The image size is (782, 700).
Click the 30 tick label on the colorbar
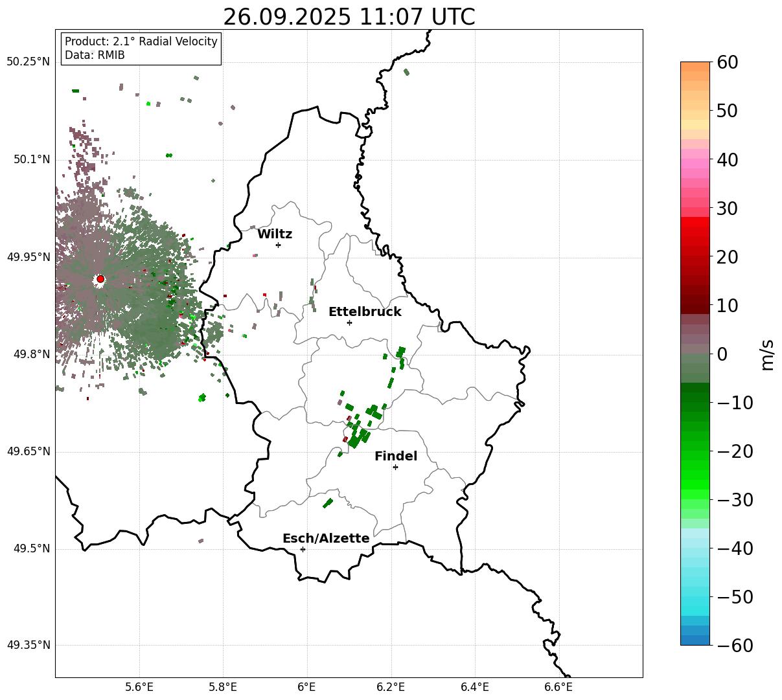tap(727, 209)
